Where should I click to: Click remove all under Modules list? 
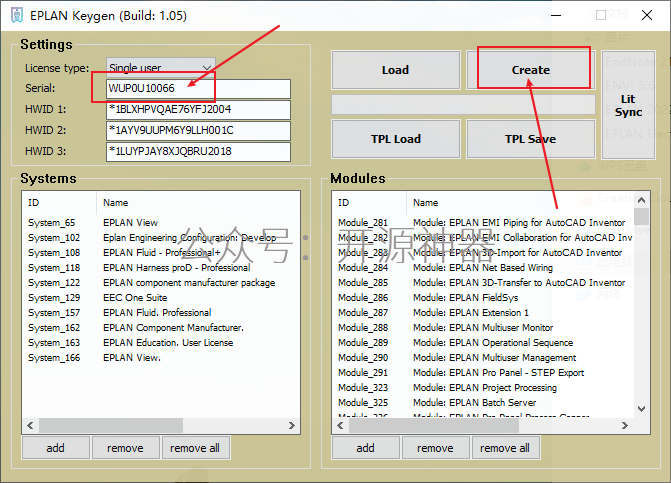(x=505, y=448)
